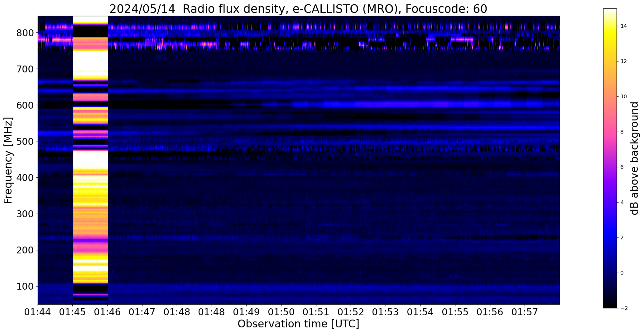Screen dimensions: 644x333
Task: Click the 01:56 time tick label
Action: click(x=490, y=312)
